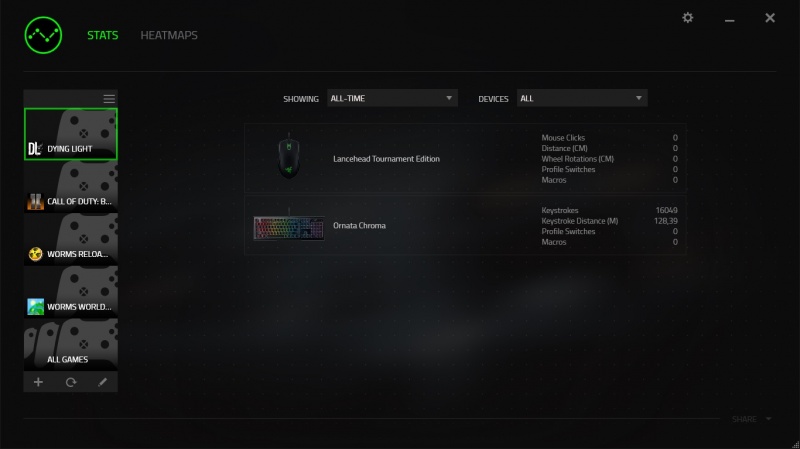This screenshot has height=449, width=800.
Task: Select the Ornata Chroma keyboard image
Action: click(x=289, y=227)
